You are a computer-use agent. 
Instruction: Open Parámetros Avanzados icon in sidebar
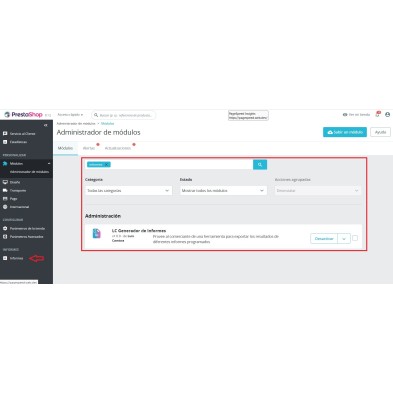coord(5,237)
